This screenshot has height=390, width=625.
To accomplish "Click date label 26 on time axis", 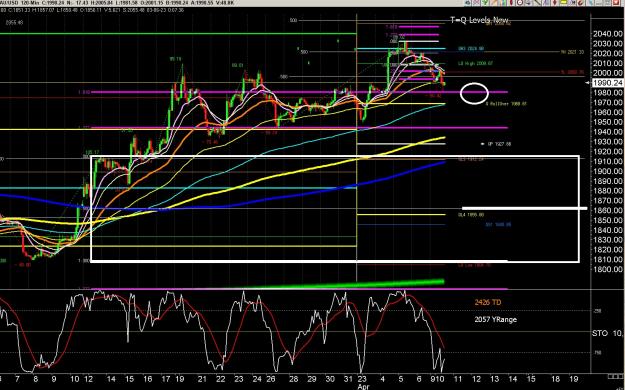I will pyautogui.click(x=271, y=379).
